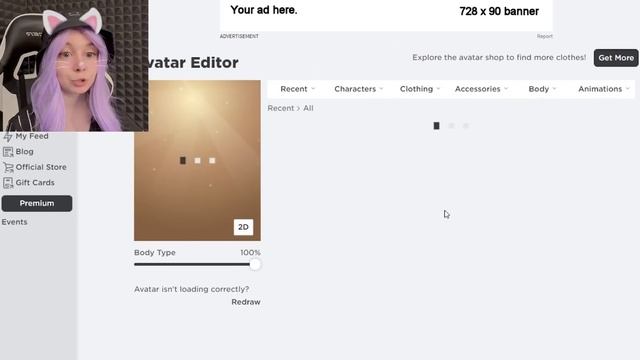Viewport: 640px width, 360px height.
Task: Click the My Feed lightning icon
Action: pyautogui.click(x=7, y=136)
